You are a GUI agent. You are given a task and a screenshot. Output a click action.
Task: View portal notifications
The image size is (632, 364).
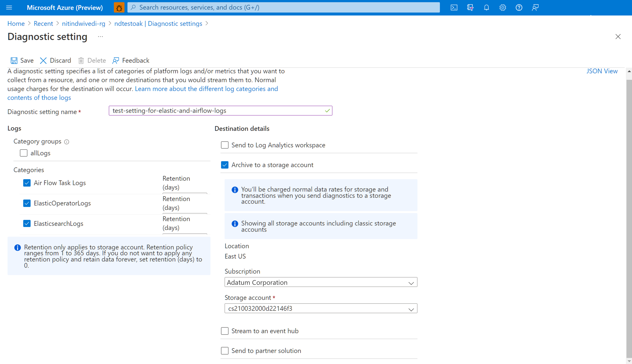[487, 7]
